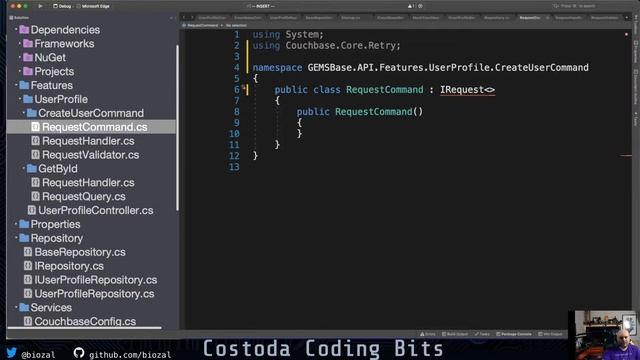Click the Solution pad header
The height and width of the screenshot is (360, 640).
20,18
